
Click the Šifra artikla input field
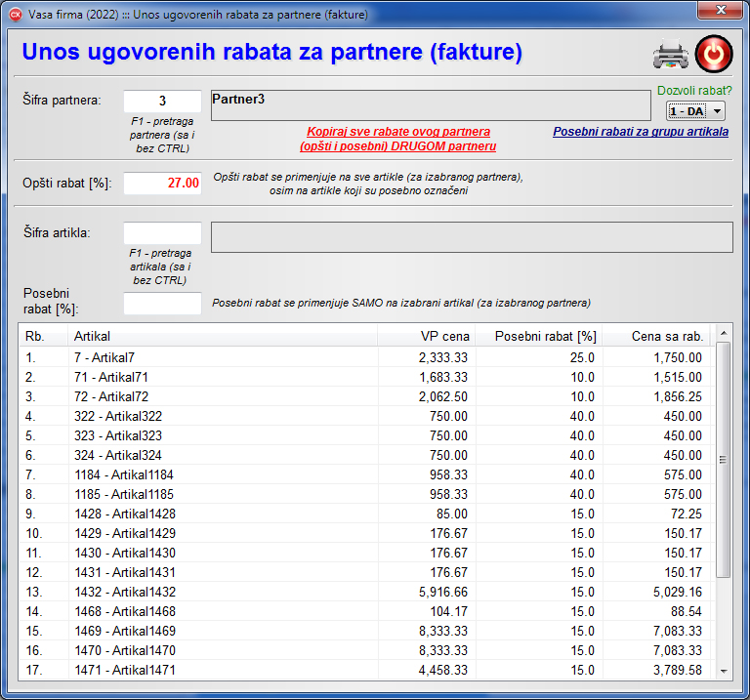pyautogui.click(x=163, y=233)
